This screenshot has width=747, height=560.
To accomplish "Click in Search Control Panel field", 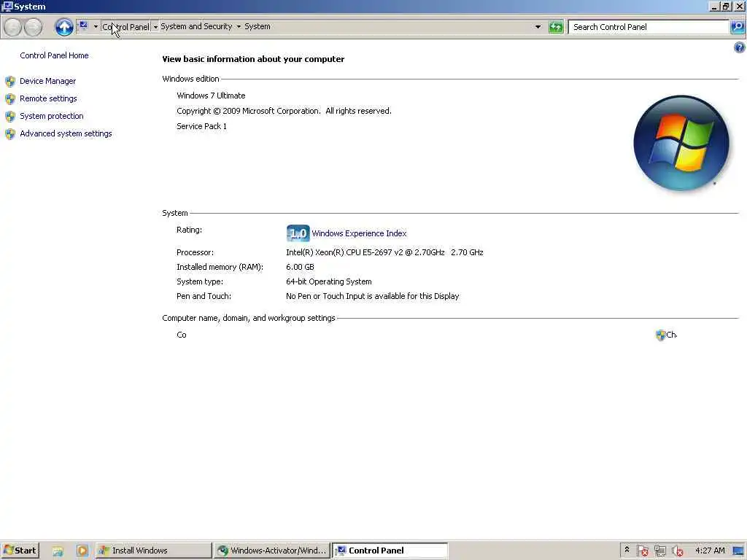I will 649,27.
